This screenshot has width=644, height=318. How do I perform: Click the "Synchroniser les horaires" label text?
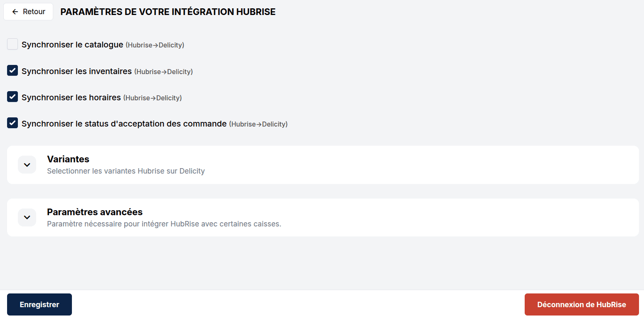pyautogui.click(x=71, y=97)
